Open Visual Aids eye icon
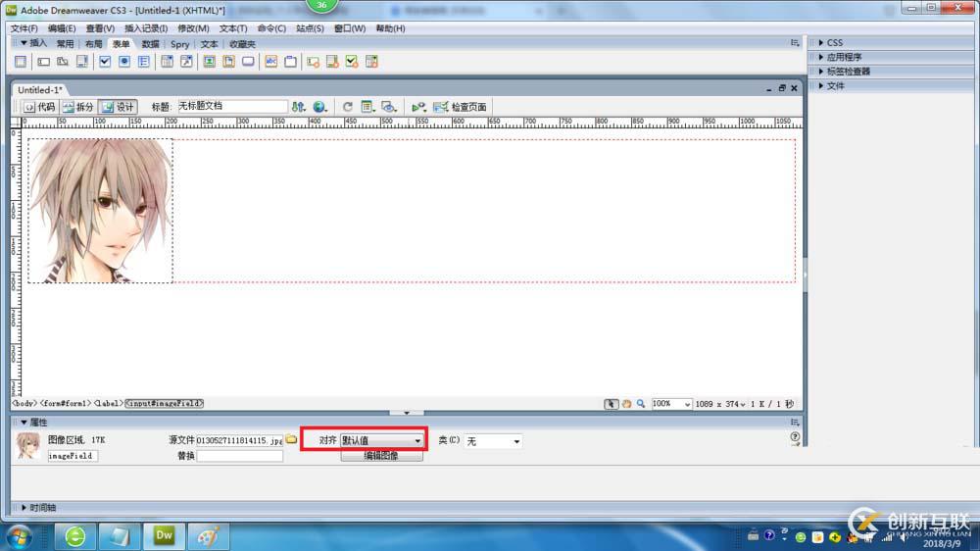 (x=389, y=107)
